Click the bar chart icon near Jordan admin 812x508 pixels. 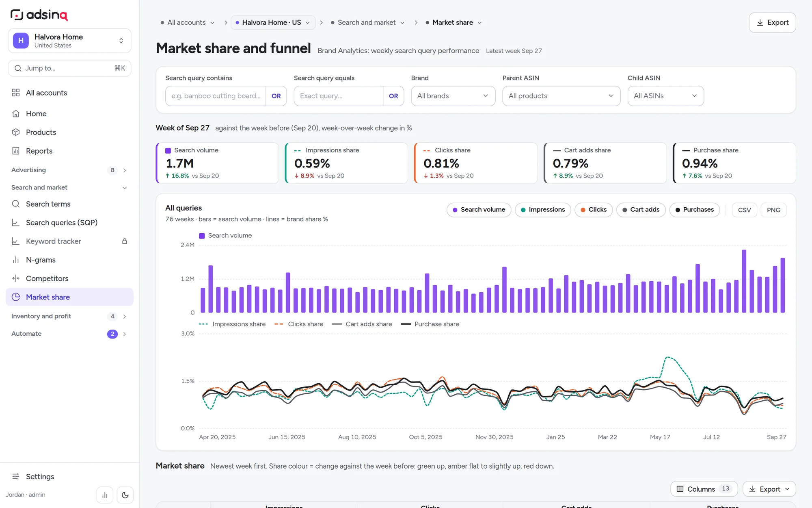105,495
